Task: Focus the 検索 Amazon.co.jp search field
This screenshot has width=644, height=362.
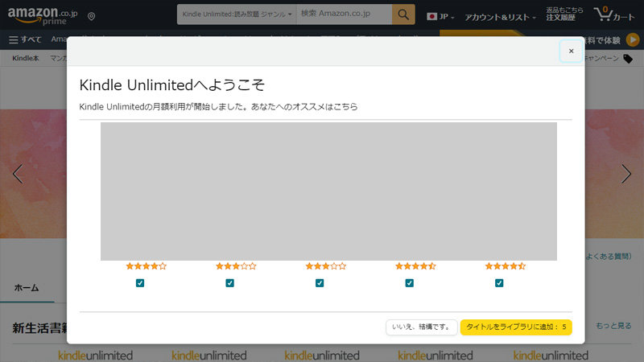Action: 345,14
